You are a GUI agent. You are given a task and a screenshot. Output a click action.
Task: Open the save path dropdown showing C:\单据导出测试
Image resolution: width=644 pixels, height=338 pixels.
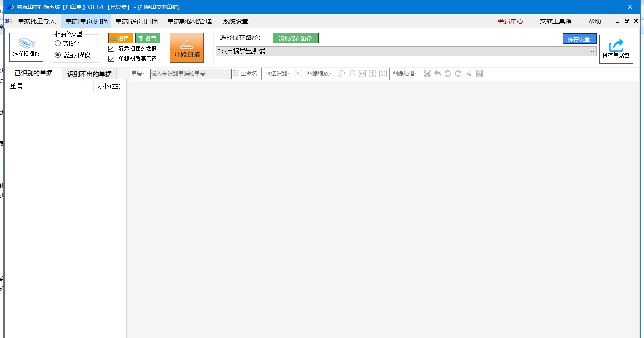coord(592,51)
